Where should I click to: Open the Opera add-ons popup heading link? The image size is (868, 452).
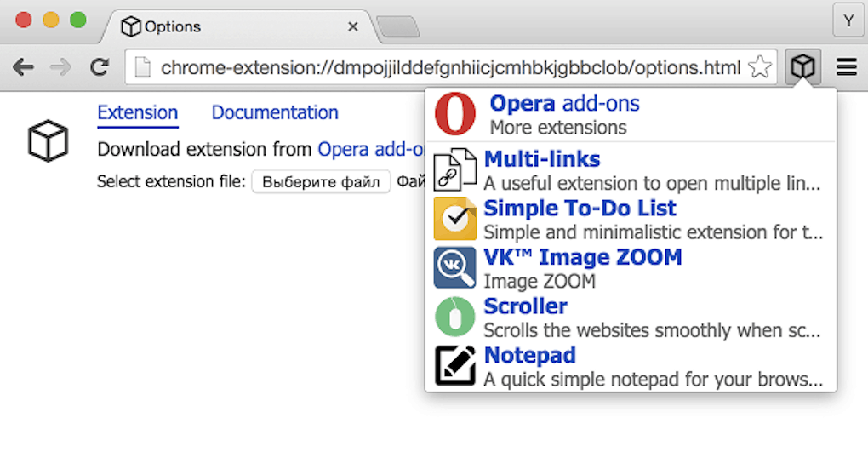565,104
